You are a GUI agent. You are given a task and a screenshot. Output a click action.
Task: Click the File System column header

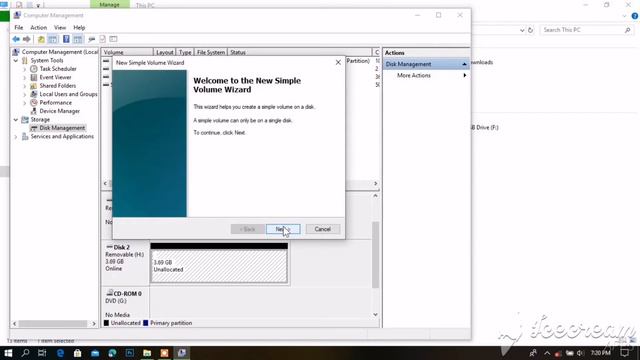[211, 52]
